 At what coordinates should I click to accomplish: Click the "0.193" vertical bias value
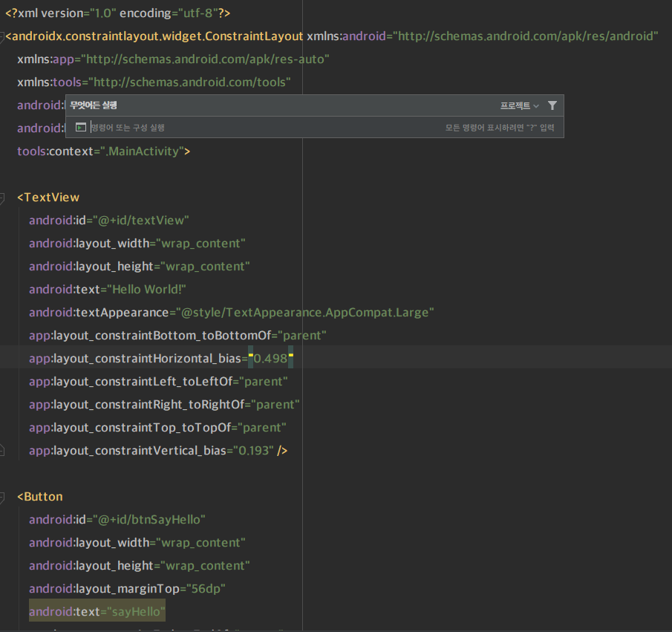point(253,451)
